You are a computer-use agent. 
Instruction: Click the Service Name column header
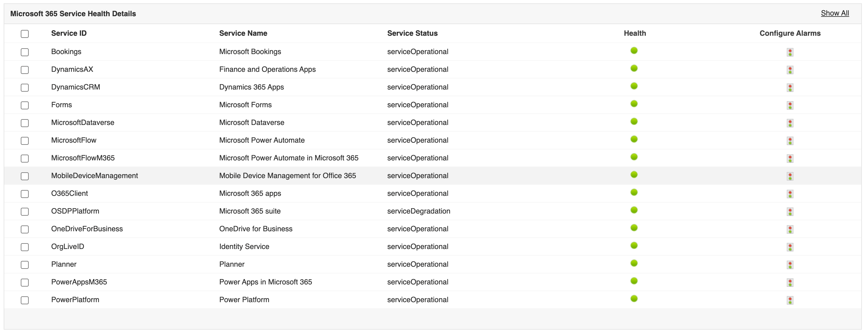click(243, 33)
